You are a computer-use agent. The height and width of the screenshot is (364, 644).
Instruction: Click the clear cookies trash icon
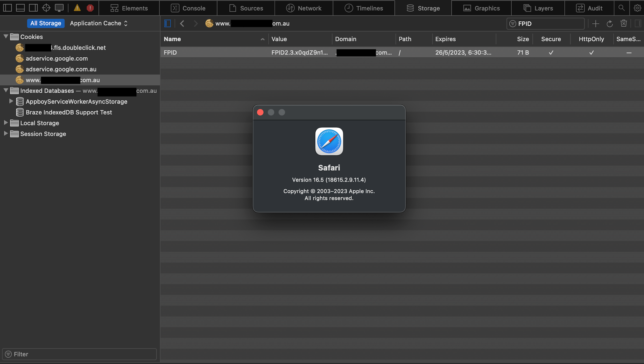click(x=623, y=24)
